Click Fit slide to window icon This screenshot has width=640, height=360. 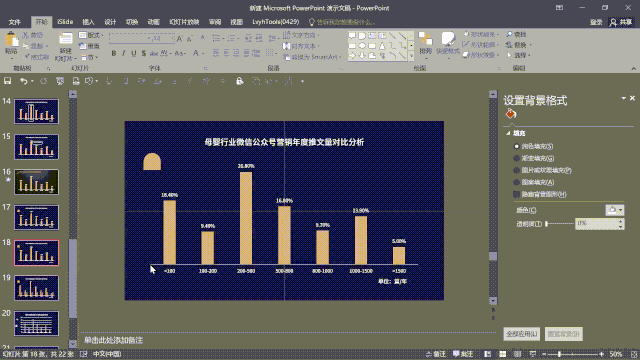pyautogui.click(x=634, y=354)
